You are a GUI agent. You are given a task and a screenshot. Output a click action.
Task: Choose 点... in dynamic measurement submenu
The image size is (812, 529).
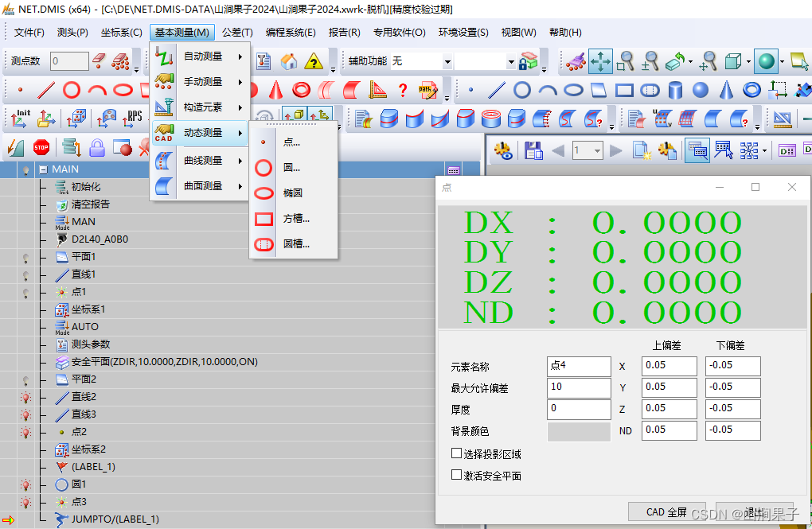pyautogui.click(x=293, y=142)
